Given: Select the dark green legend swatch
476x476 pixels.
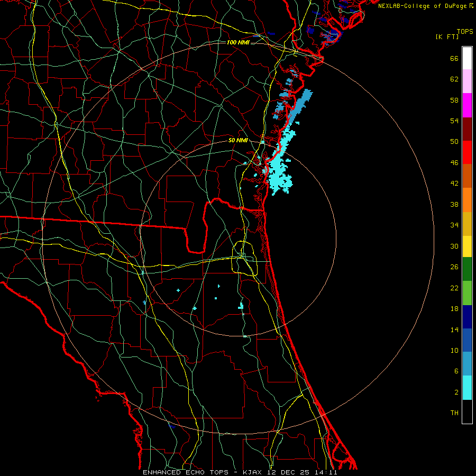Looking at the screenshot, I should 467,269.
